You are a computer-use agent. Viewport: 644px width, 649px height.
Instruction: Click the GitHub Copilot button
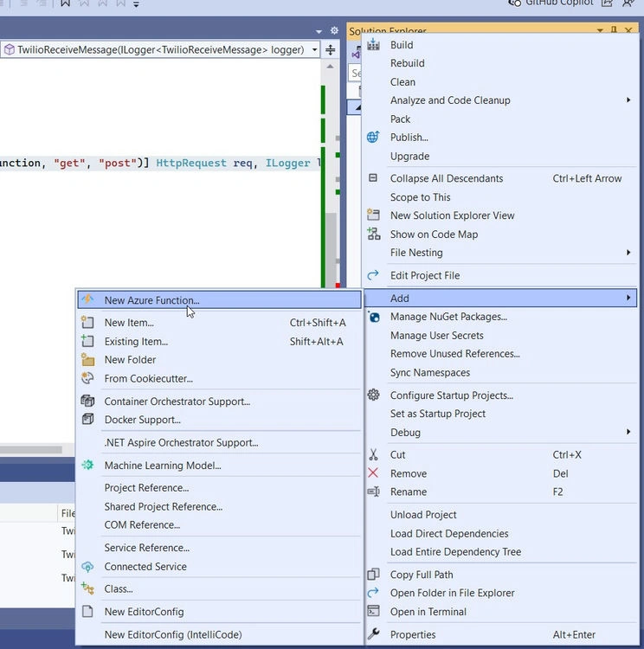point(551,3)
